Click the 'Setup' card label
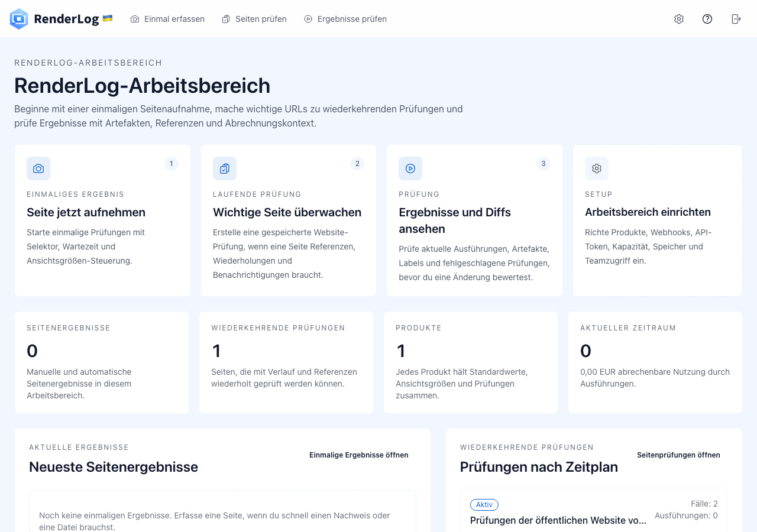 pyautogui.click(x=599, y=194)
